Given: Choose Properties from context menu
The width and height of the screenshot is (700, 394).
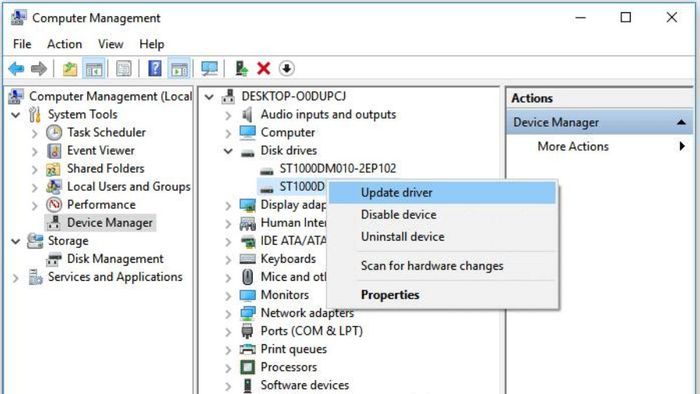Looking at the screenshot, I should [442, 295].
